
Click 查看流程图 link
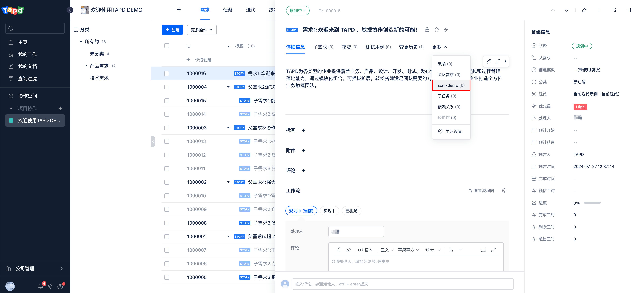[x=481, y=191]
